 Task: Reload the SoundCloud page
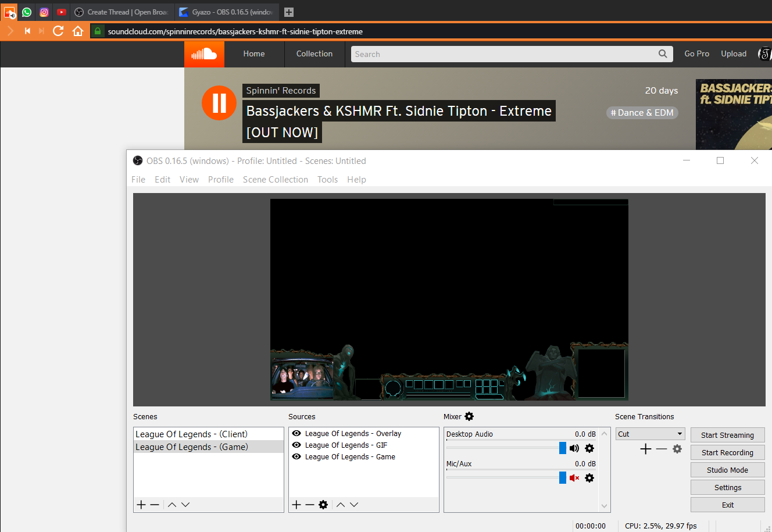pyautogui.click(x=58, y=31)
